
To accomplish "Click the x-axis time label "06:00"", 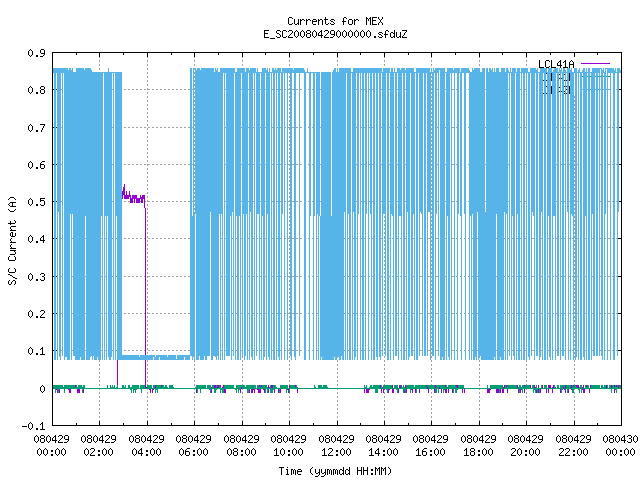I will coord(193,452).
